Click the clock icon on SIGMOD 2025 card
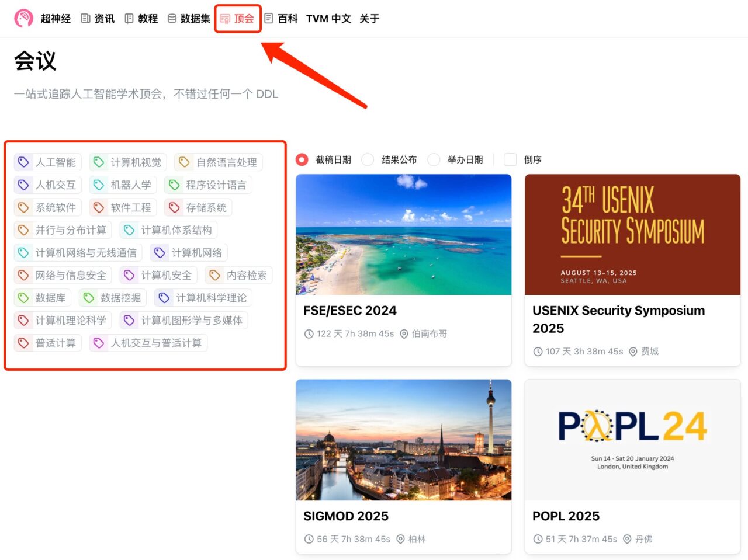748x560 pixels. click(x=309, y=539)
